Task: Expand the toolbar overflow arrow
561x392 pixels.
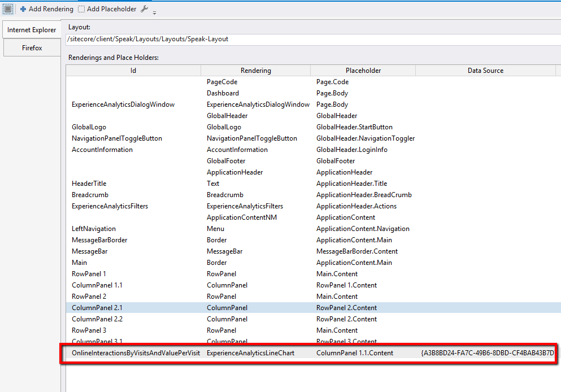Action: pyautogui.click(x=154, y=12)
